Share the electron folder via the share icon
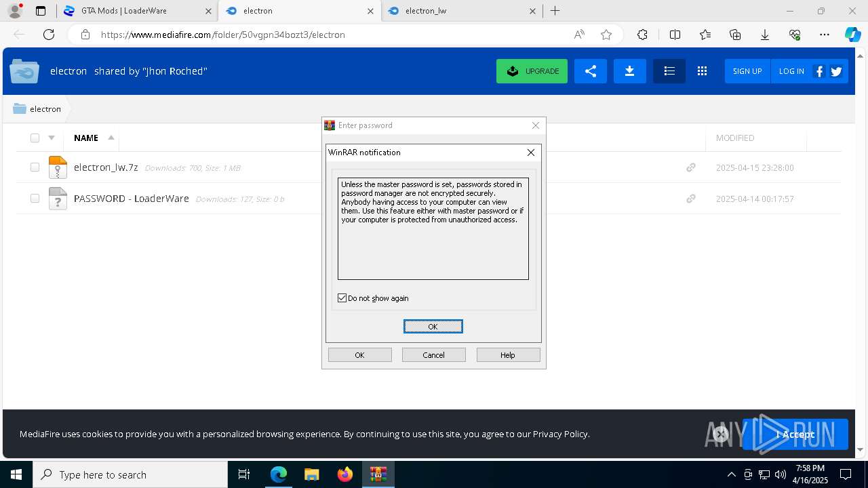 tap(590, 71)
